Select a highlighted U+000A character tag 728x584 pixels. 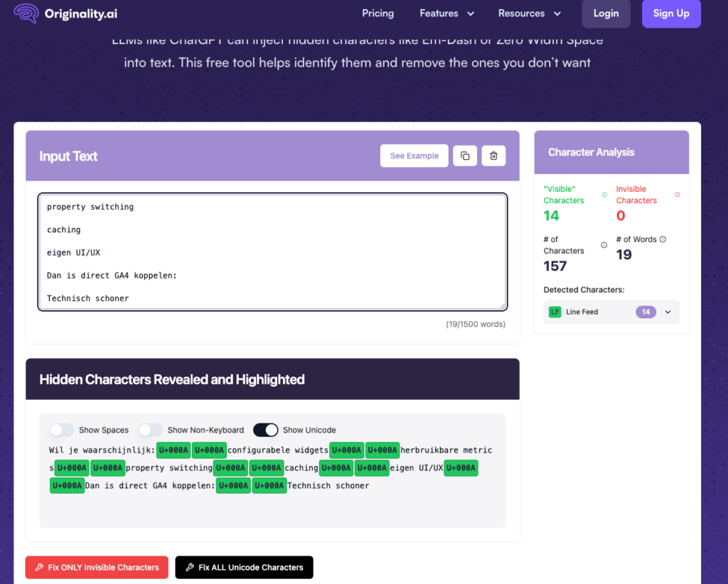tap(174, 450)
